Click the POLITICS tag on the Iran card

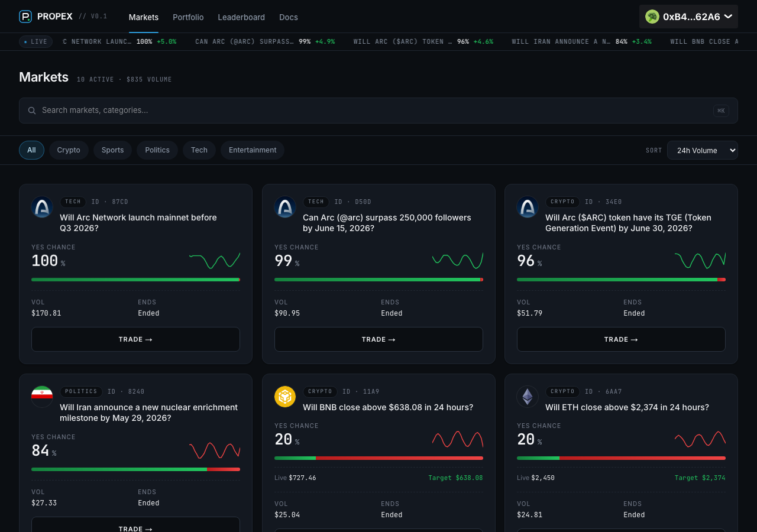click(81, 391)
